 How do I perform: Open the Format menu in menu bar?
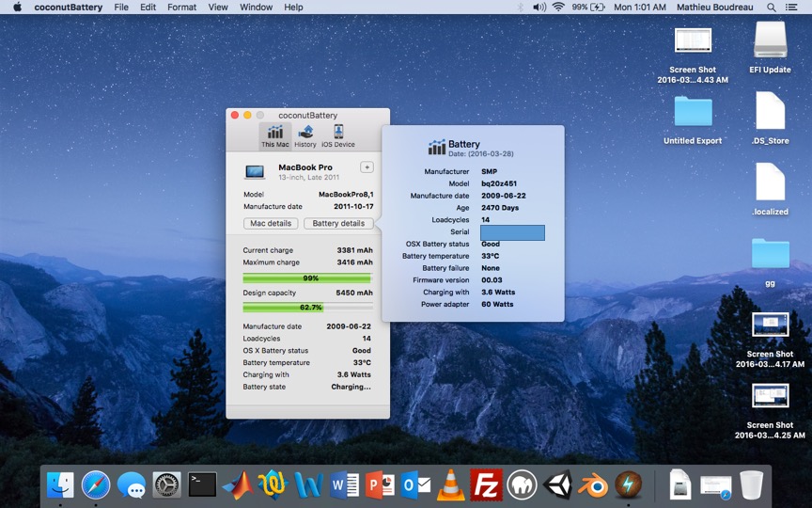[181, 8]
